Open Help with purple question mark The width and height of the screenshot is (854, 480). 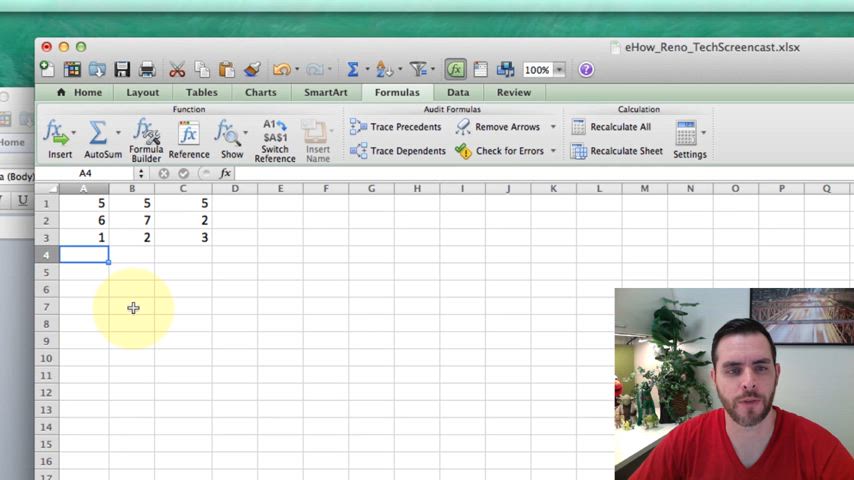tap(586, 70)
